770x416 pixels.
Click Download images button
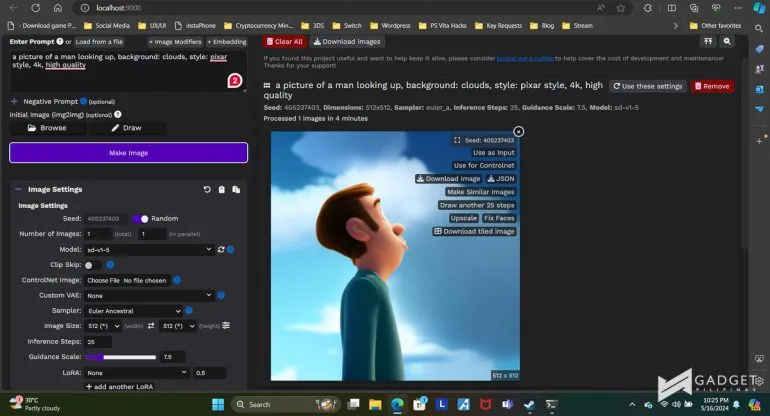click(347, 42)
